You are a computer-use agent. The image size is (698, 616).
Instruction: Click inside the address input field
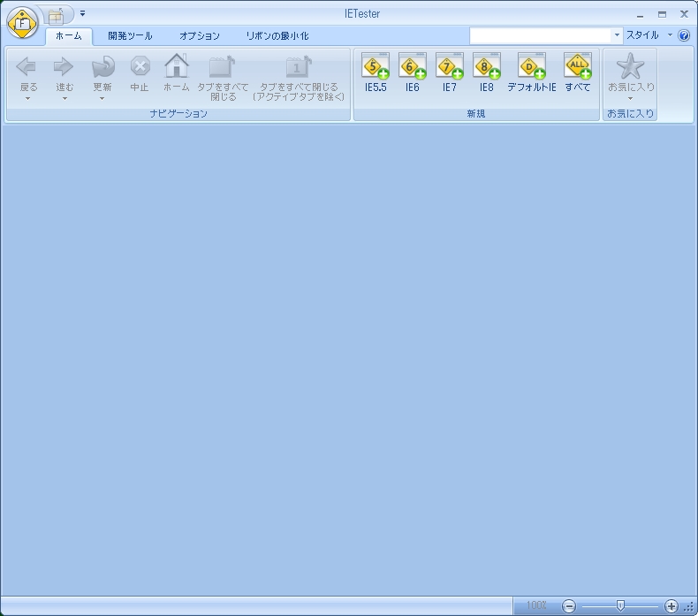[541, 35]
